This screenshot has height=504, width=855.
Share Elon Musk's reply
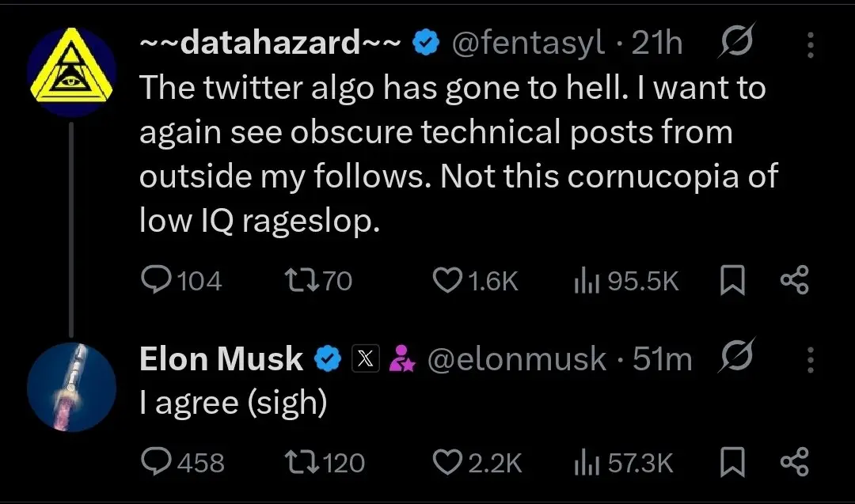pos(794,462)
